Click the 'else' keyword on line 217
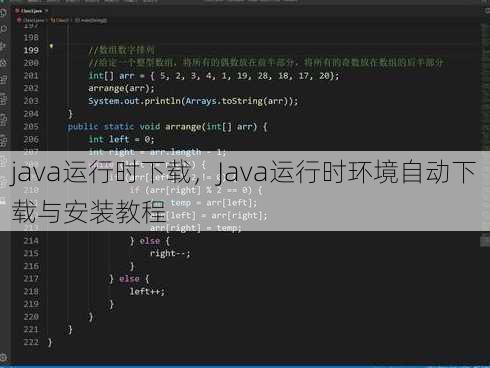 129,279
